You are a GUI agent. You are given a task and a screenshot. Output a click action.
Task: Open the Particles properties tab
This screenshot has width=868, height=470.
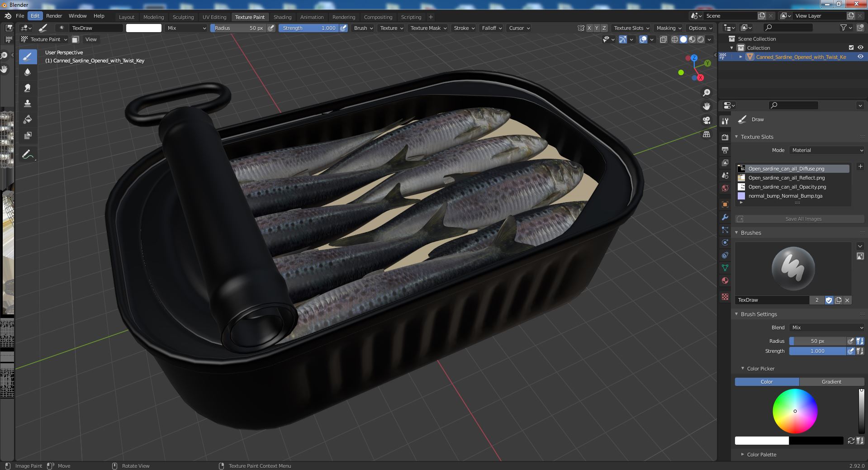click(x=725, y=230)
